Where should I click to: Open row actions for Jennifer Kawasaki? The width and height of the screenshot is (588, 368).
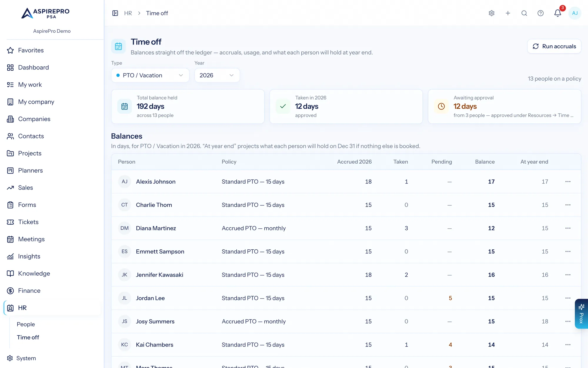point(568,275)
